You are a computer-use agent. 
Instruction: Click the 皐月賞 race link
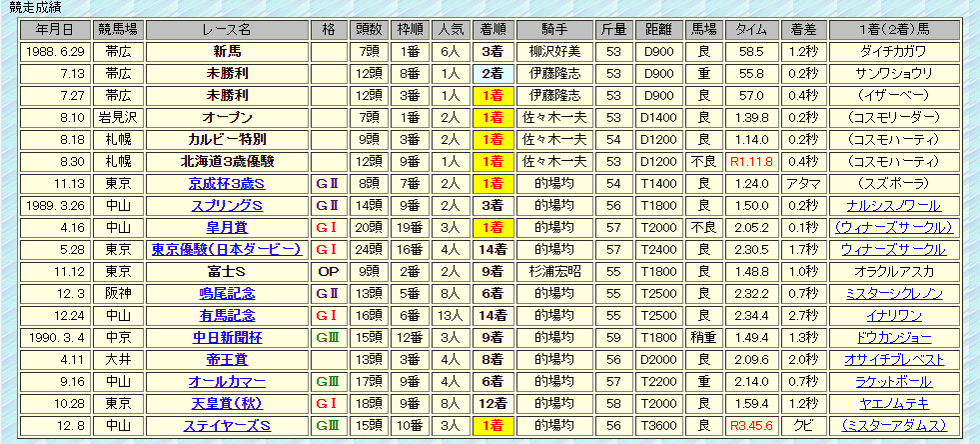[x=226, y=227]
